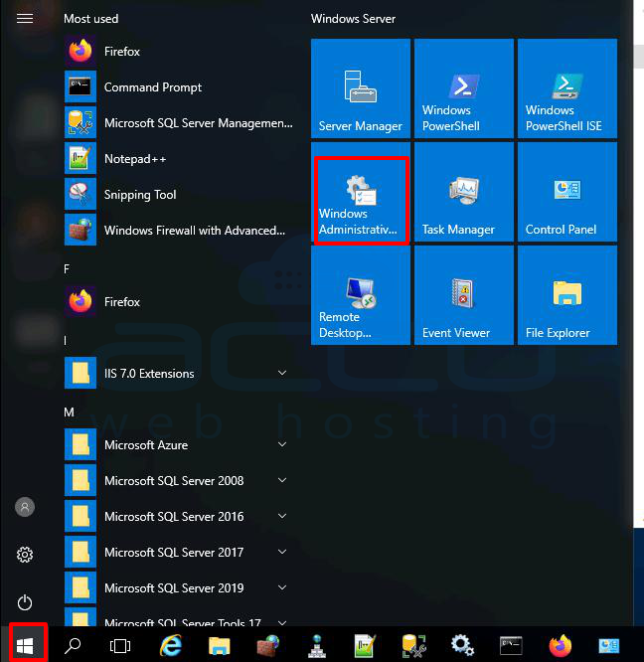Expand the Microsoft SQL Server 2019 folder
644x662 pixels.
click(x=179, y=588)
